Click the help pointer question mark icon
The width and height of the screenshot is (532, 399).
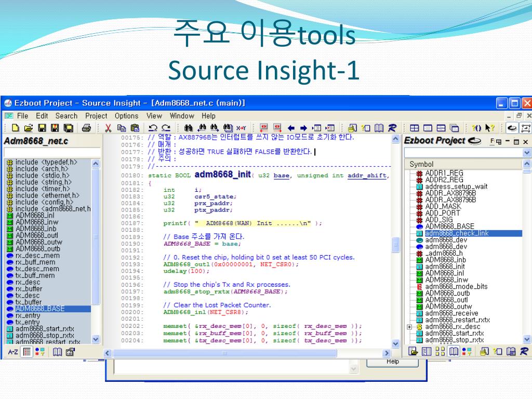pyautogui.click(x=489, y=128)
